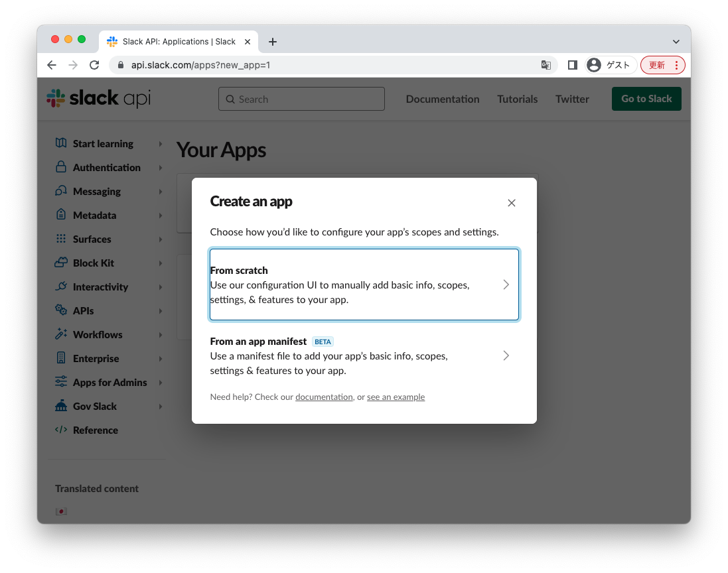Click the Interactivity plug icon
This screenshot has height=573, width=728.
pos(61,286)
